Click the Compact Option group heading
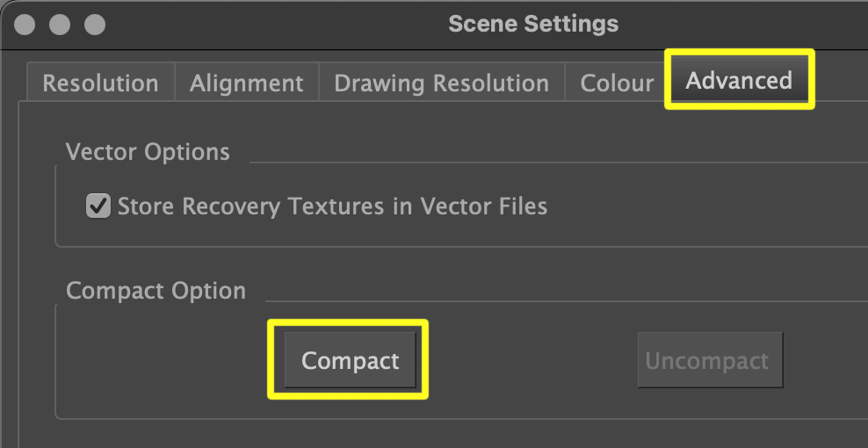The width and height of the screenshot is (868, 448). click(156, 291)
